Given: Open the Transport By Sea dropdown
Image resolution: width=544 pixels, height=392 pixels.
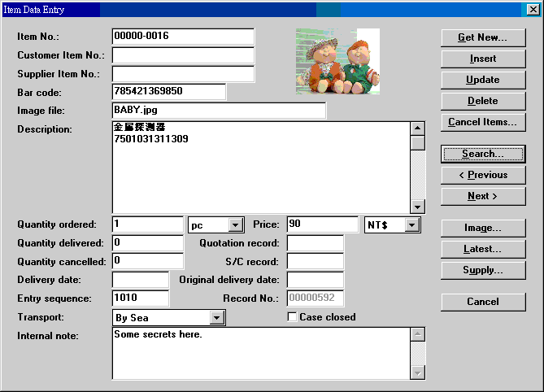Looking at the screenshot, I should (216, 318).
